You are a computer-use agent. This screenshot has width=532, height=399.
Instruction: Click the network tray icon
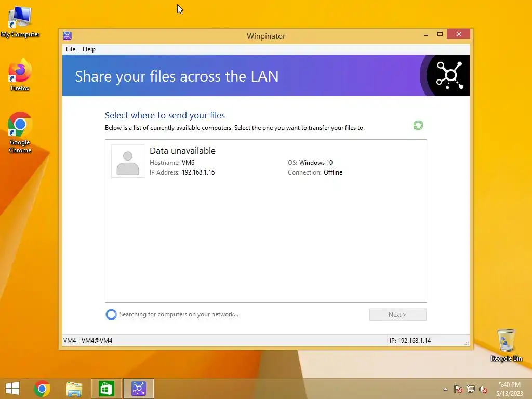471,389
